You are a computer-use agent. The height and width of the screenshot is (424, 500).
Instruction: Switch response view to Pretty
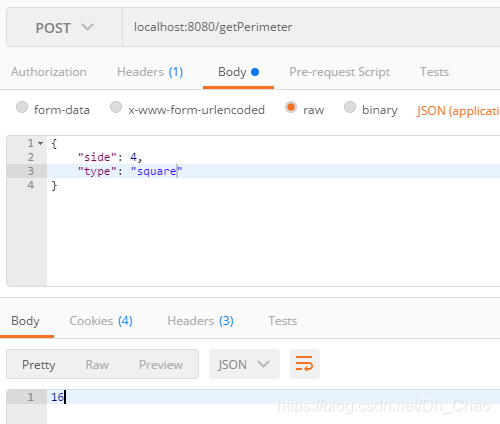click(39, 365)
